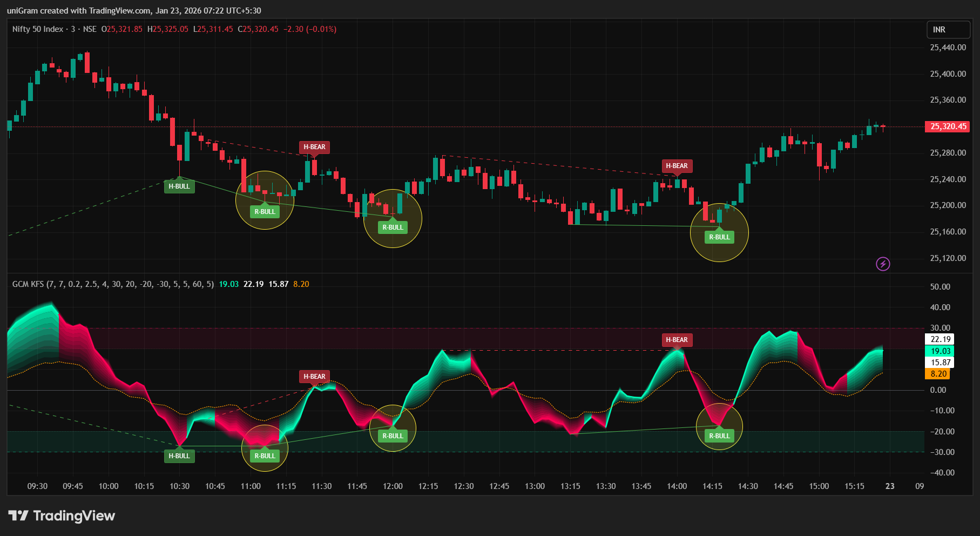The height and width of the screenshot is (536, 980).
Task: Open the INR currency selector
Action: (948, 30)
